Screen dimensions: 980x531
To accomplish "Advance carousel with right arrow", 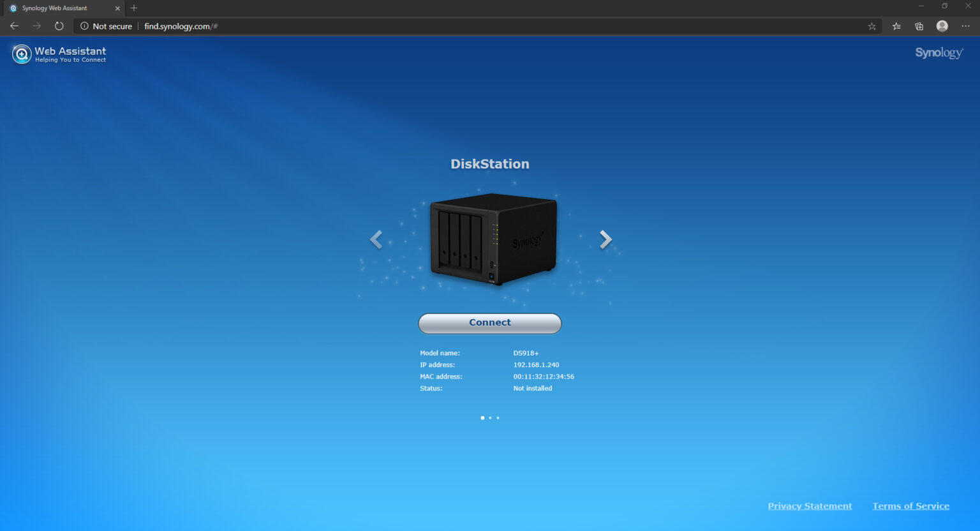I will (x=605, y=239).
